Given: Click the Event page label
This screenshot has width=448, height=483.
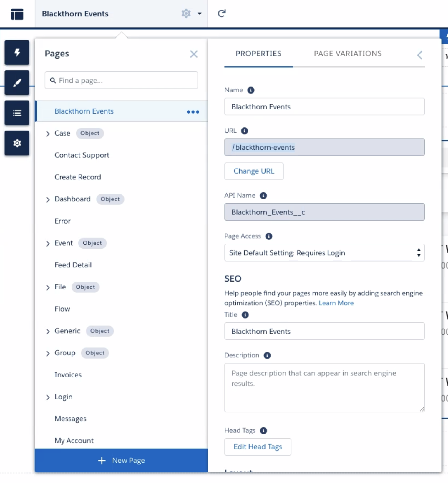Looking at the screenshot, I should (64, 243).
